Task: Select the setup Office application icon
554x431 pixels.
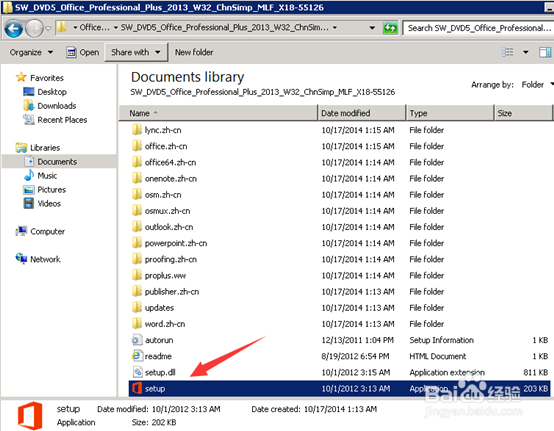Action: [x=137, y=388]
